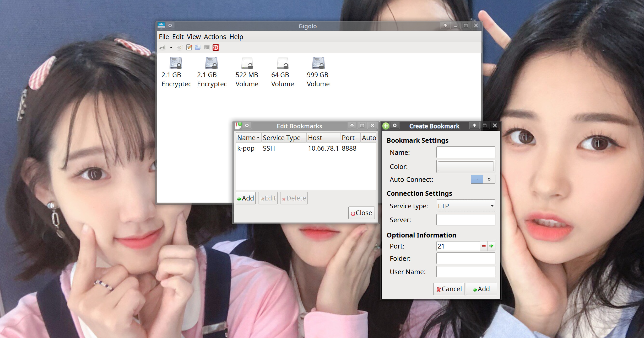Toggle the stick button on Create Bookmark titlebar
644x338 pixels.
tap(395, 125)
